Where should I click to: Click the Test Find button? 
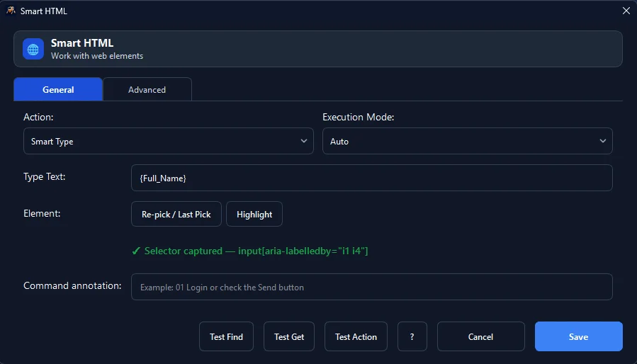[x=226, y=336]
